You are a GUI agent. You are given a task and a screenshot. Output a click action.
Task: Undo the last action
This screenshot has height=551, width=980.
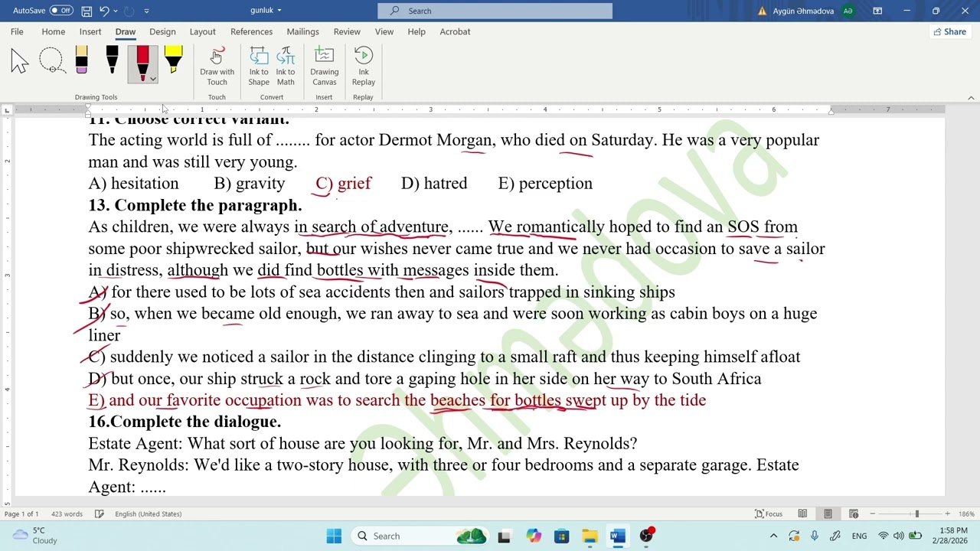(x=104, y=11)
